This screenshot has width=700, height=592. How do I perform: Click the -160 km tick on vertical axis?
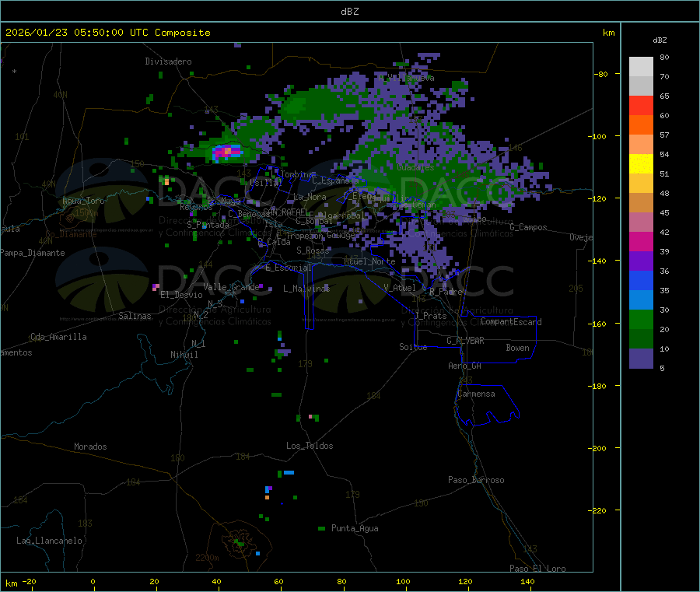[597, 324]
